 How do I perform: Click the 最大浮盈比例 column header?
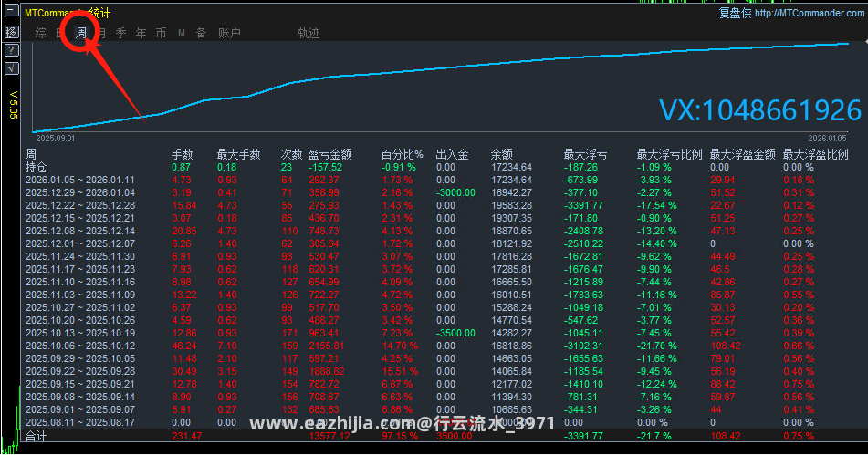pyautogui.click(x=815, y=154)
